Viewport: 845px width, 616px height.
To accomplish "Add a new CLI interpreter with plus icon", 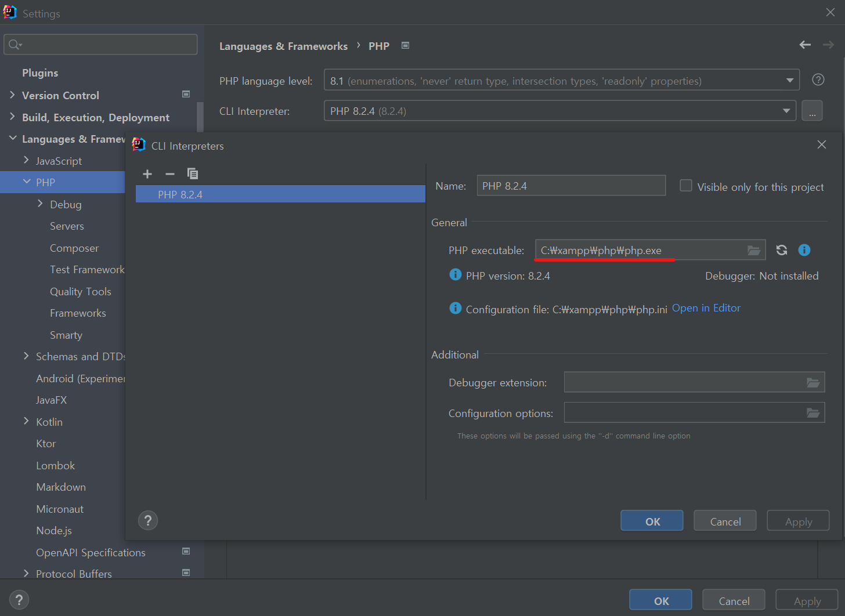I will (x=147, y=174).
